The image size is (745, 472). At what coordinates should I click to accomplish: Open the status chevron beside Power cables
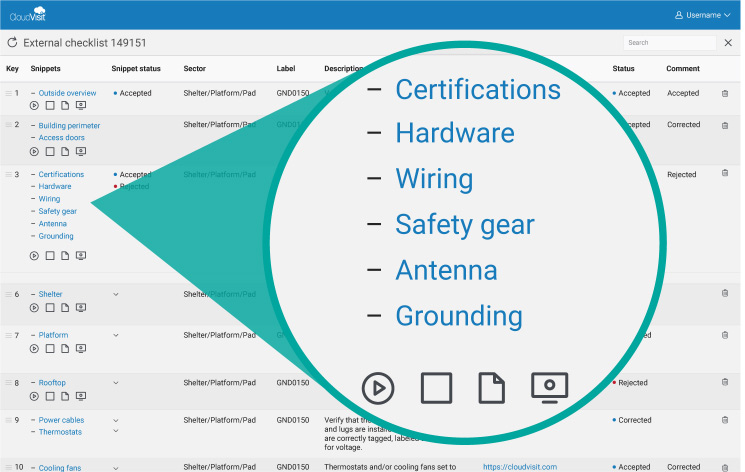116,420
